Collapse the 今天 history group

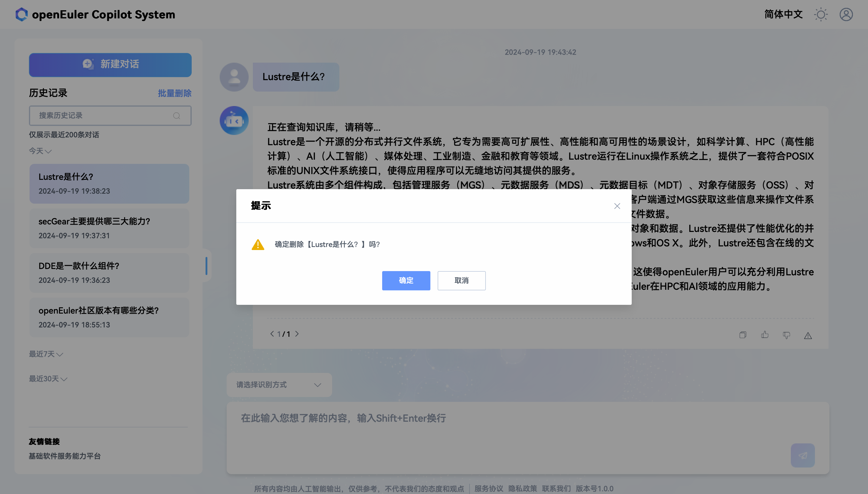(x=40, y=151)
